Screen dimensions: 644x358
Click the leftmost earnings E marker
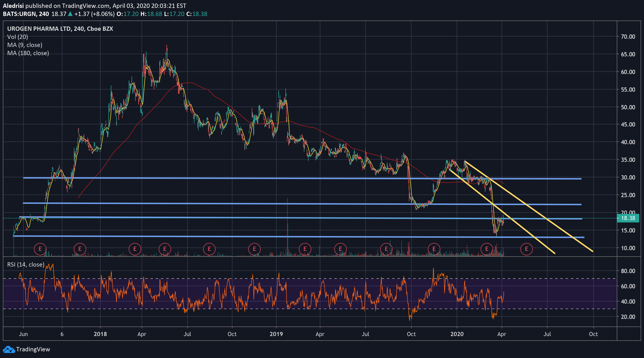[40, 249]
